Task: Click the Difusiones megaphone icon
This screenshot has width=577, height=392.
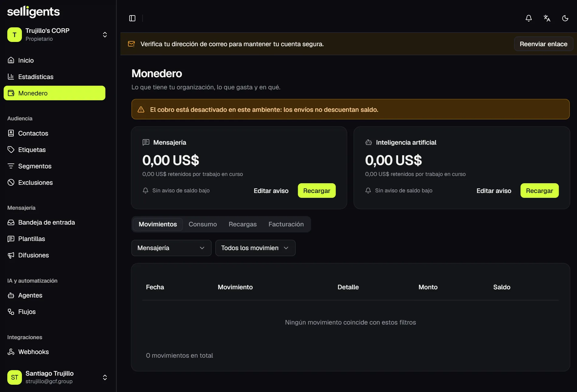Action: (11, 255)
